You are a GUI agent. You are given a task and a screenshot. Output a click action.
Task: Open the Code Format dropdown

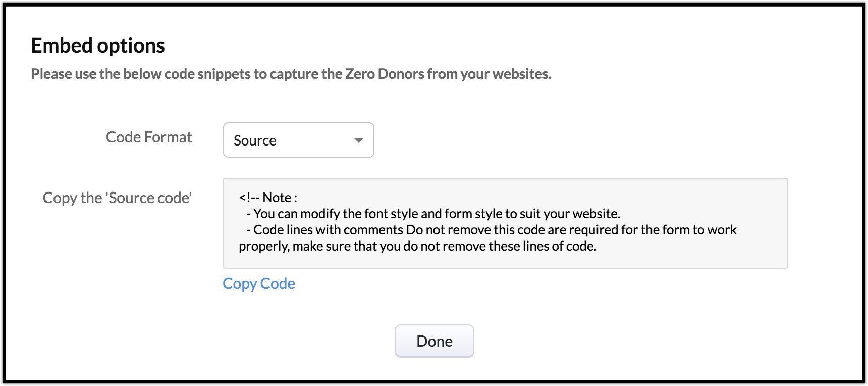[298, 140]
